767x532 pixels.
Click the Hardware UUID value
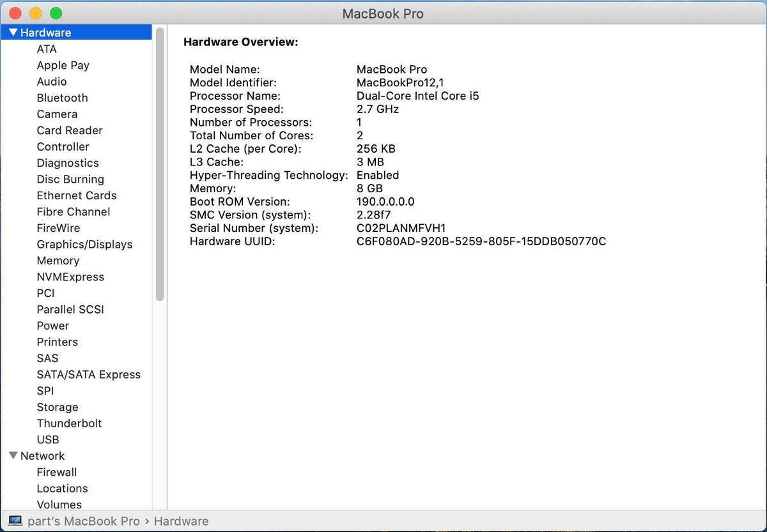[x=481, y=241]
